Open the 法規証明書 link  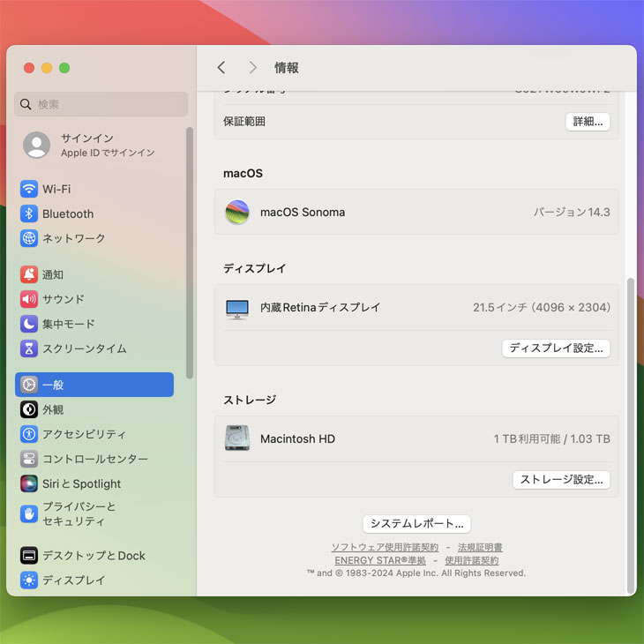click(x=480, y=548)
